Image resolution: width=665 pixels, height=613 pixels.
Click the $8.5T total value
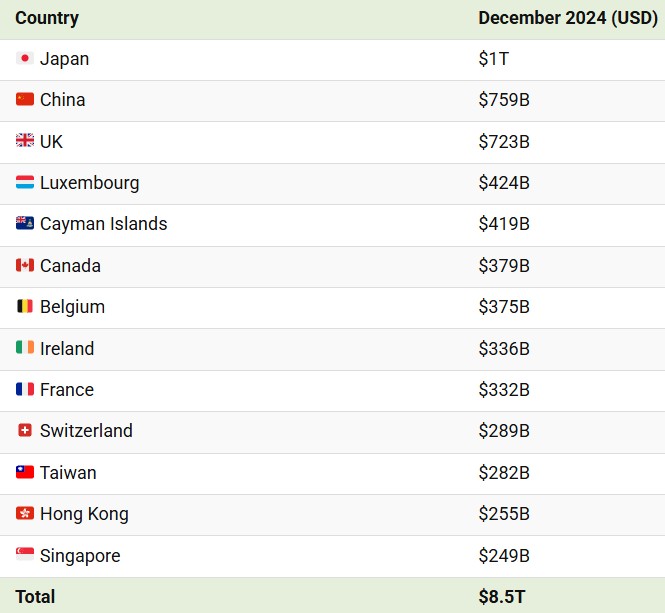(x=502, y=597)
